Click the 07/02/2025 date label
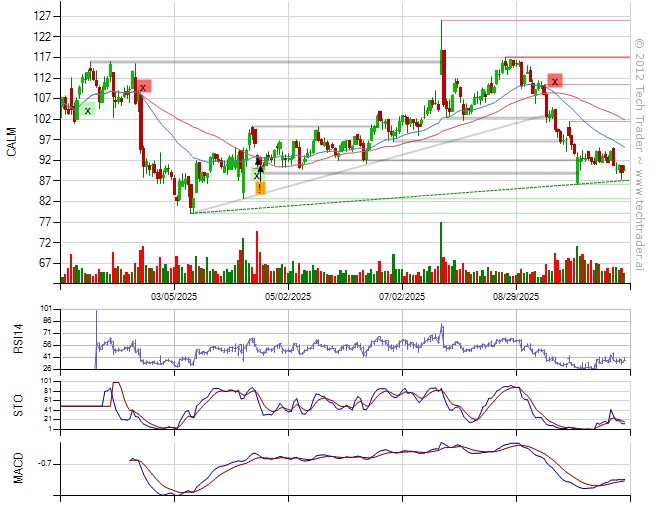 point(403,297)
